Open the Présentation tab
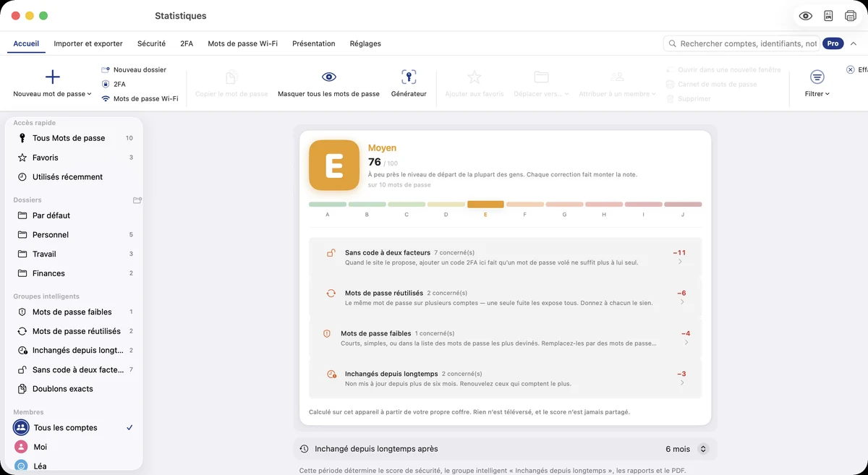The image size is (868, 475). point(313,43)
